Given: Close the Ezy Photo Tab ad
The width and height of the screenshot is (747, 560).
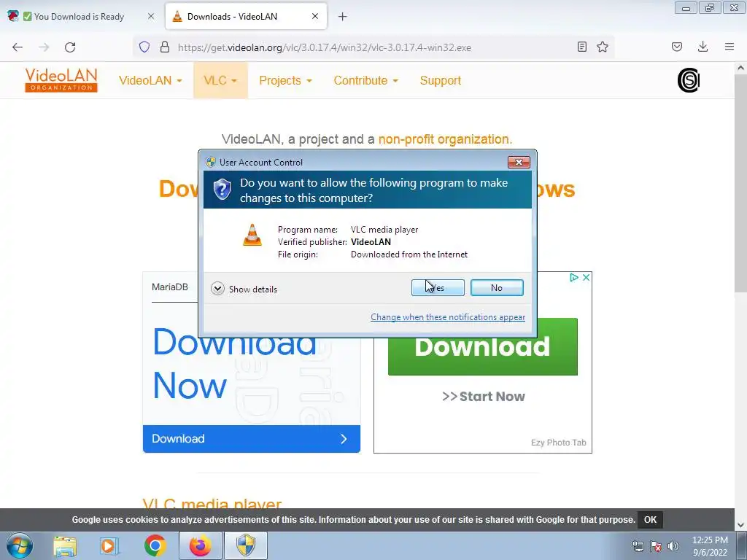Looking at the screenshot, I should pos(587,277).
